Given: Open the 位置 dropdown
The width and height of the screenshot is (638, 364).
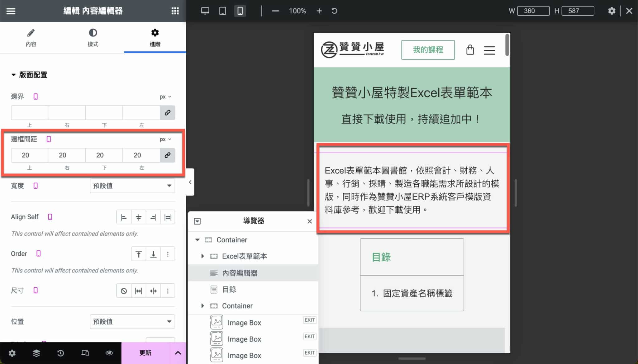Looking at the screenshot, I should [132, 321].
